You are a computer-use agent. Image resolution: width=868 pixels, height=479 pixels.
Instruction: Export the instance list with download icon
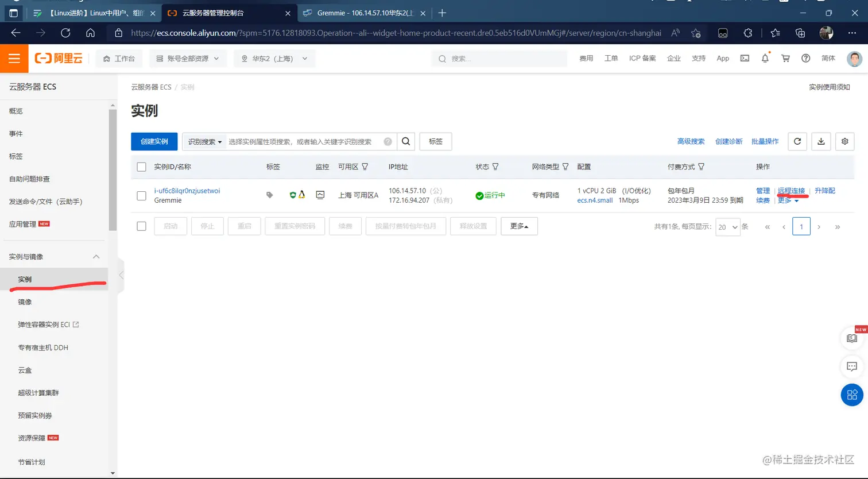point(821,141)
